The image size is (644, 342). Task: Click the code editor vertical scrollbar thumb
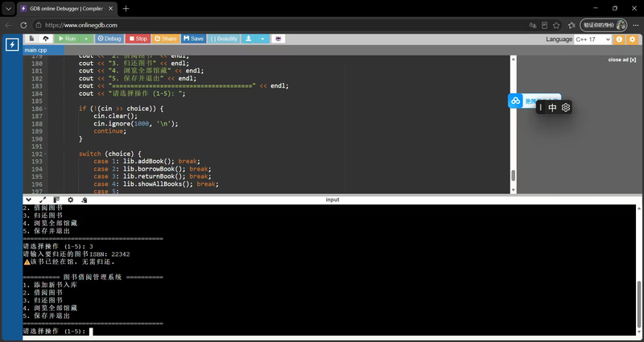tap(513, 175)
